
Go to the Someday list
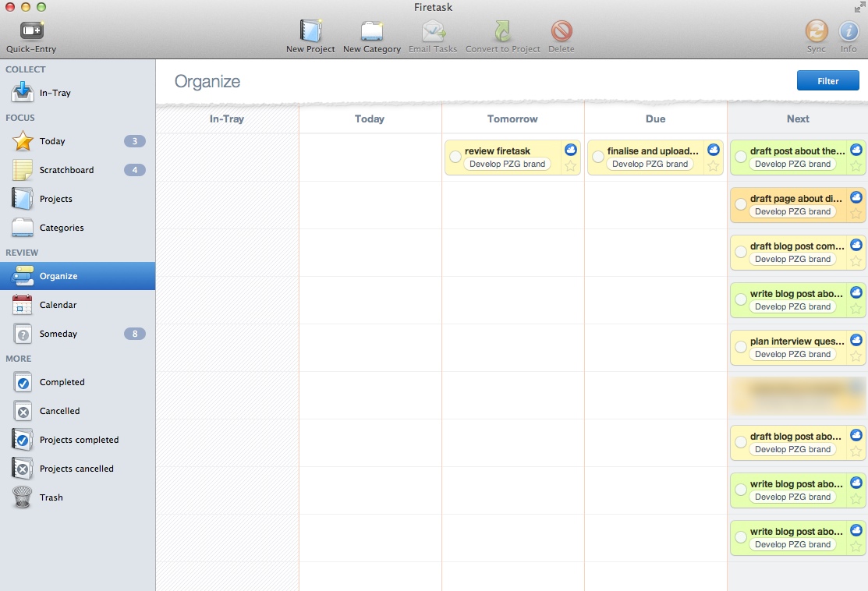pos(58,334)
